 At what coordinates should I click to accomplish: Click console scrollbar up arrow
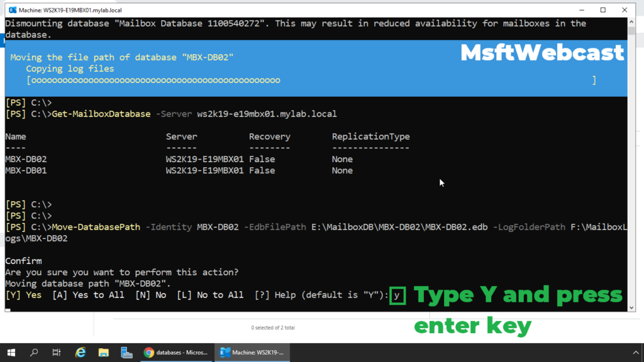tap(631, 21)
